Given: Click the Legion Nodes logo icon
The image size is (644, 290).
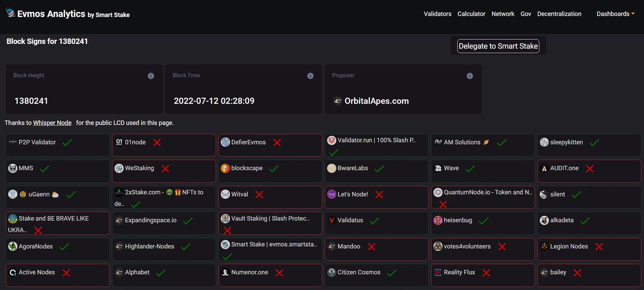Looking at the screenshot, I should click(544, 247).
